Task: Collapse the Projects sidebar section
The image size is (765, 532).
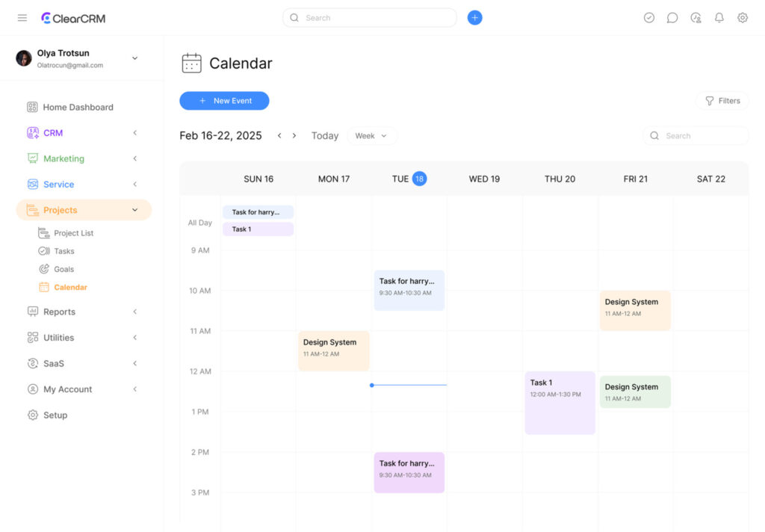Action: click(134, 211)
